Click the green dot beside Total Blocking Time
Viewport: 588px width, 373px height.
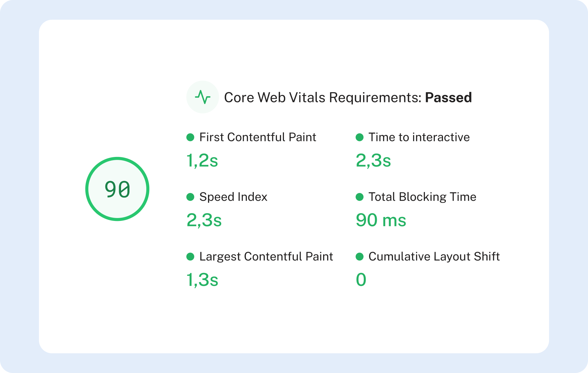[x=360, y=197]
